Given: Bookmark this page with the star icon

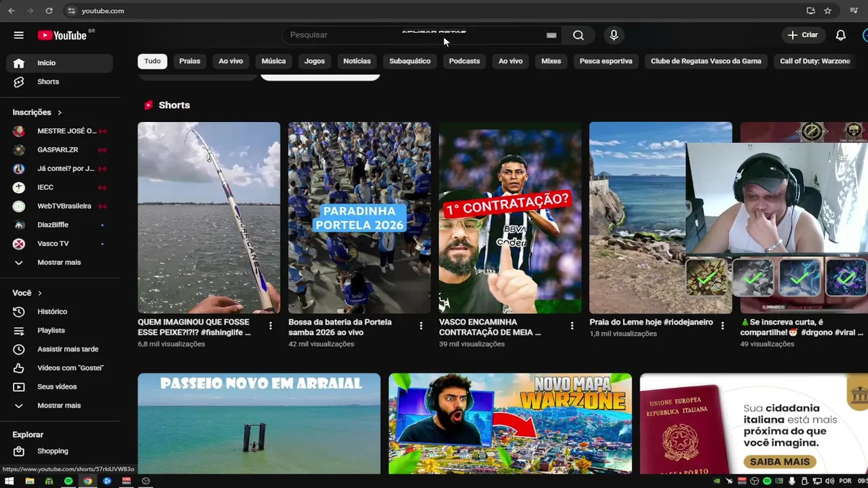Looking at the screenshot, I should (828, 11).
